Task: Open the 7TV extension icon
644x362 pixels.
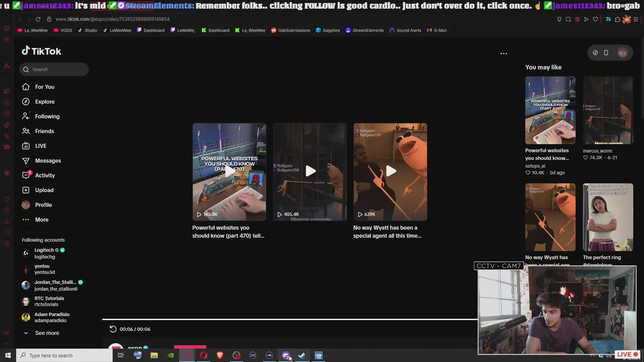Action: 608,19
